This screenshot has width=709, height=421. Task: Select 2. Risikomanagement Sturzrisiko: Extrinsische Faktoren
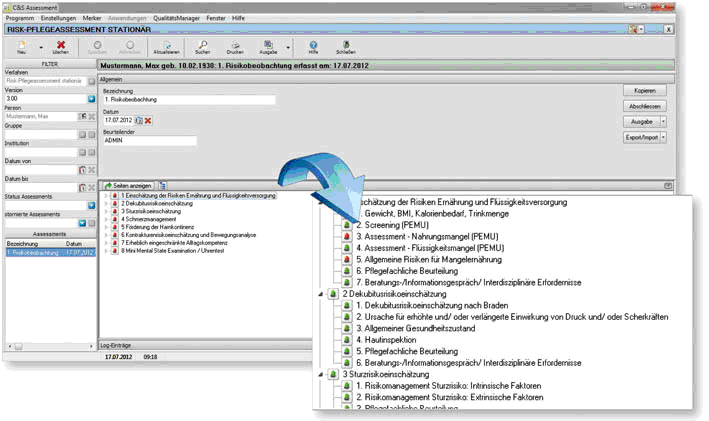pyautogui.click(x=449, y=397)
